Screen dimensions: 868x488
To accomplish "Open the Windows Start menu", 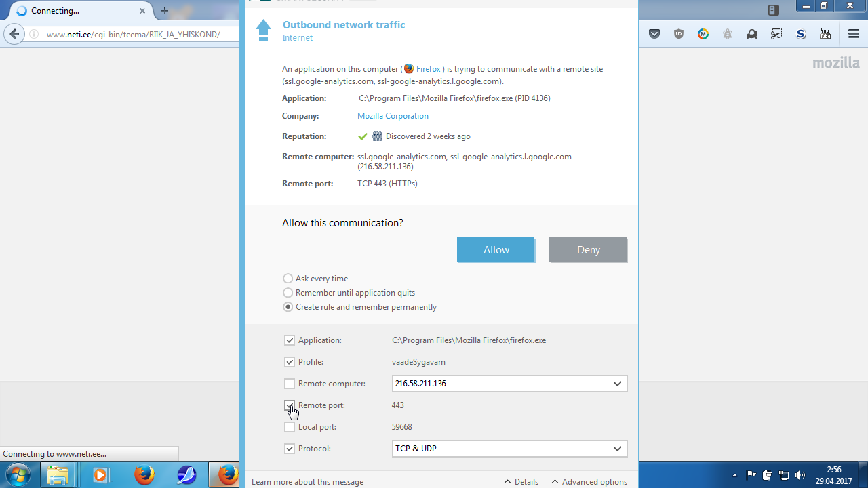I will 18,474.
